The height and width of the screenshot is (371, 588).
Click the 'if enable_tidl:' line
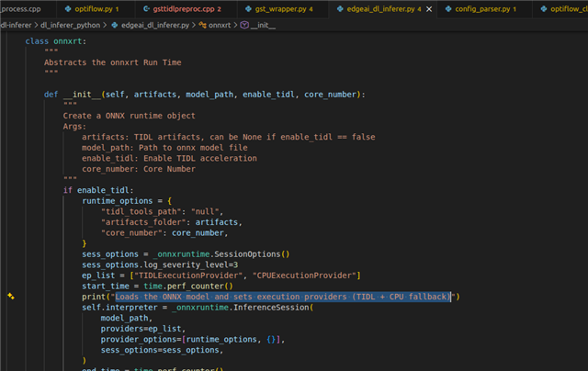[98, 190]
